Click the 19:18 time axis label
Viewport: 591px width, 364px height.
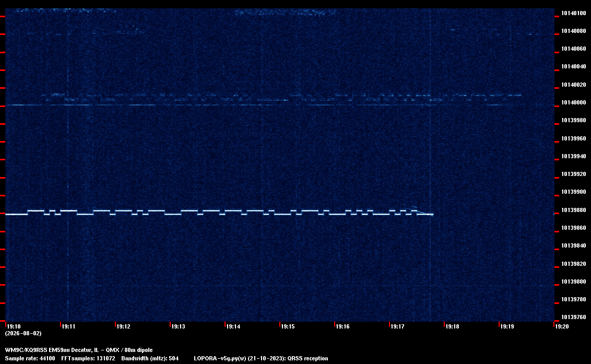click(452, 326)
